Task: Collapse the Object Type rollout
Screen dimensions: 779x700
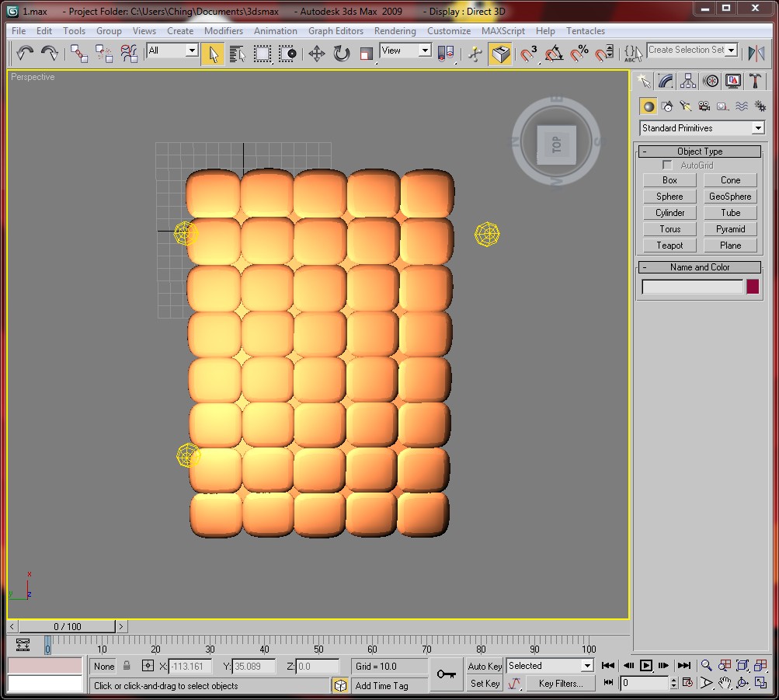Action: [x=700, y=151]
